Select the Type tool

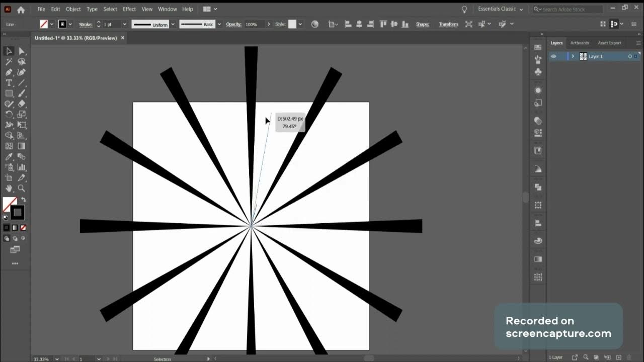[x=9, y=83]
